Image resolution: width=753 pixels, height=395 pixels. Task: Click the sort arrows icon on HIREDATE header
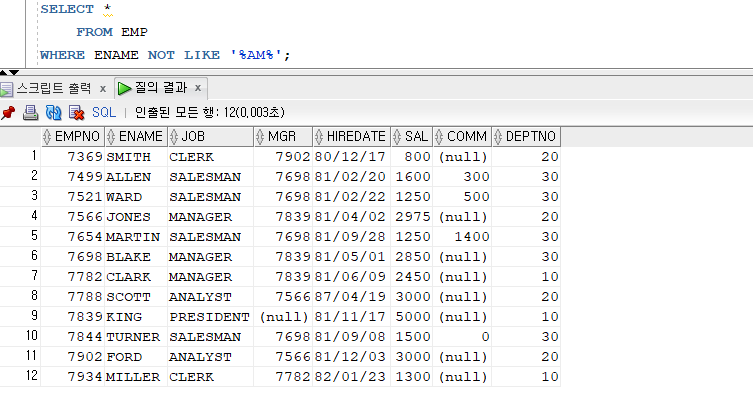click(319, 137)
